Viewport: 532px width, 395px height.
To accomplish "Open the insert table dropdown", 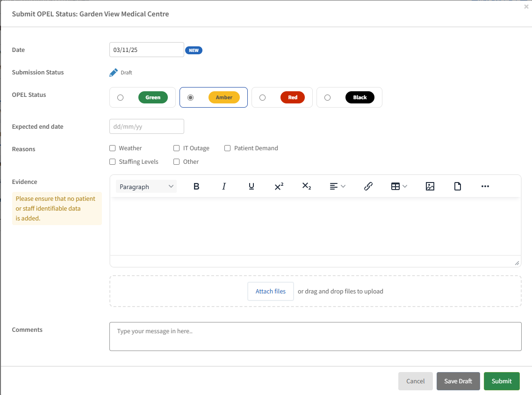I will pos(399,186).
